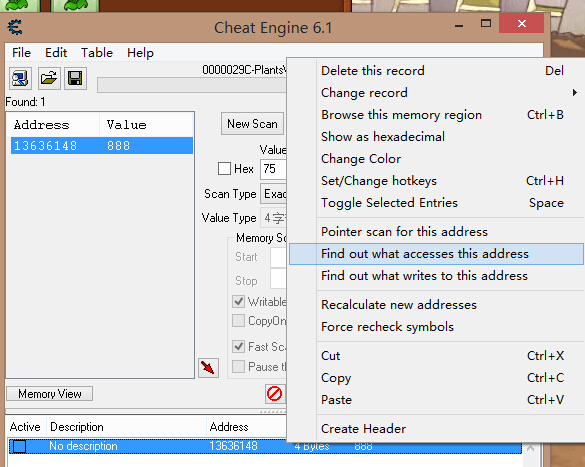
Task: Click the Description header in address table
Action: [126, 427]
